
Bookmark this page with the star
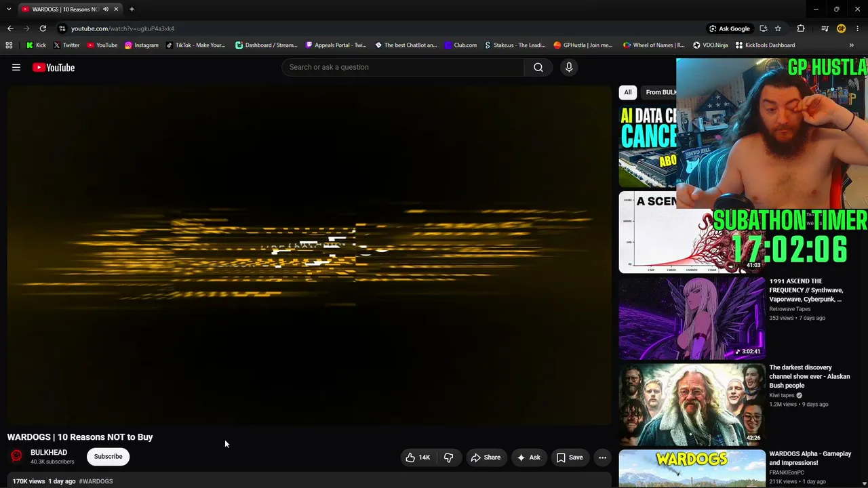(778, 28)
